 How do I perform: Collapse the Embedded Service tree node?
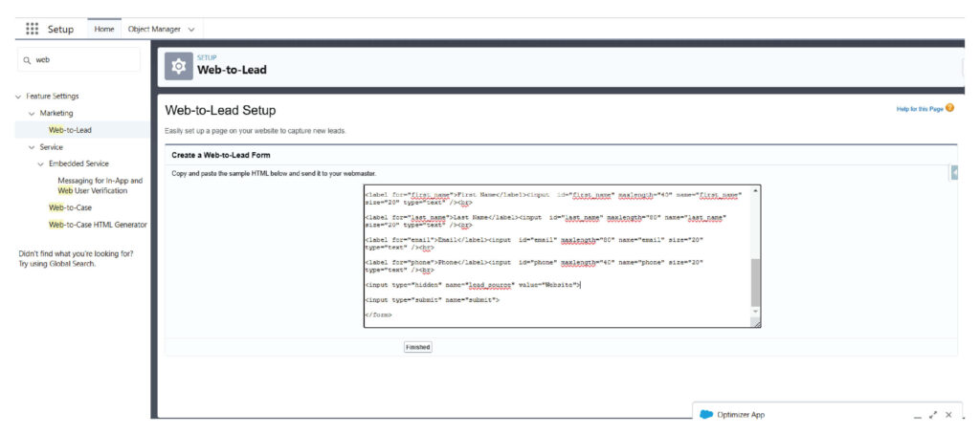[x=41, y=164]
